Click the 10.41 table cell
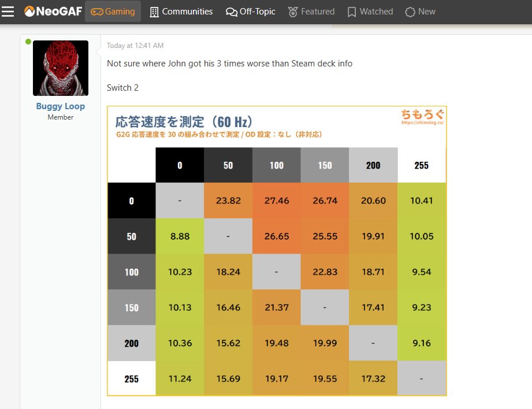The width and height of the screenshot is (532, 409). pyautogui.click(x=422, y=200)
